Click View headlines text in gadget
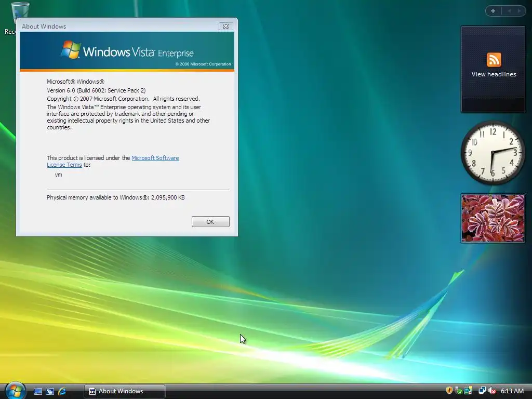The image size is (532, 399). tap(494, 74)
